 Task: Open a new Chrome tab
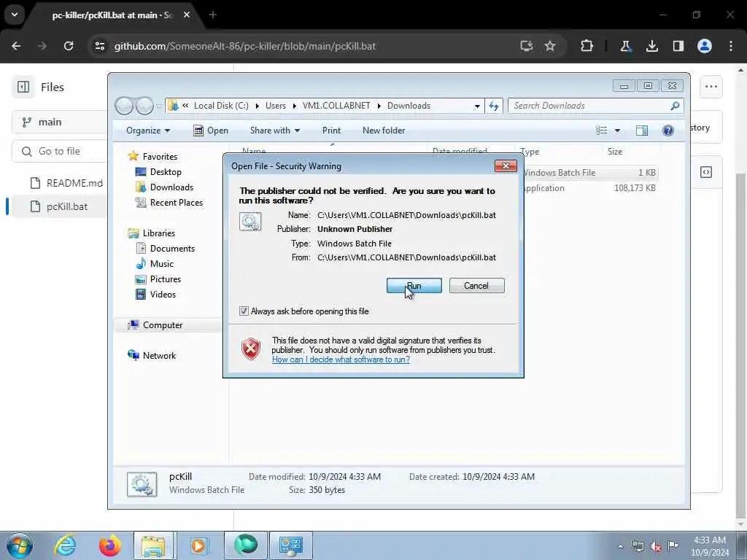pos(213,15)
